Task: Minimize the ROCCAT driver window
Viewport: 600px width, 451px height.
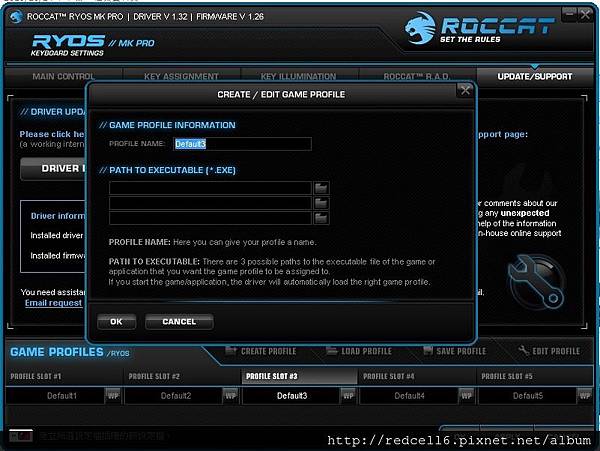Action: (x=570, y=15)
